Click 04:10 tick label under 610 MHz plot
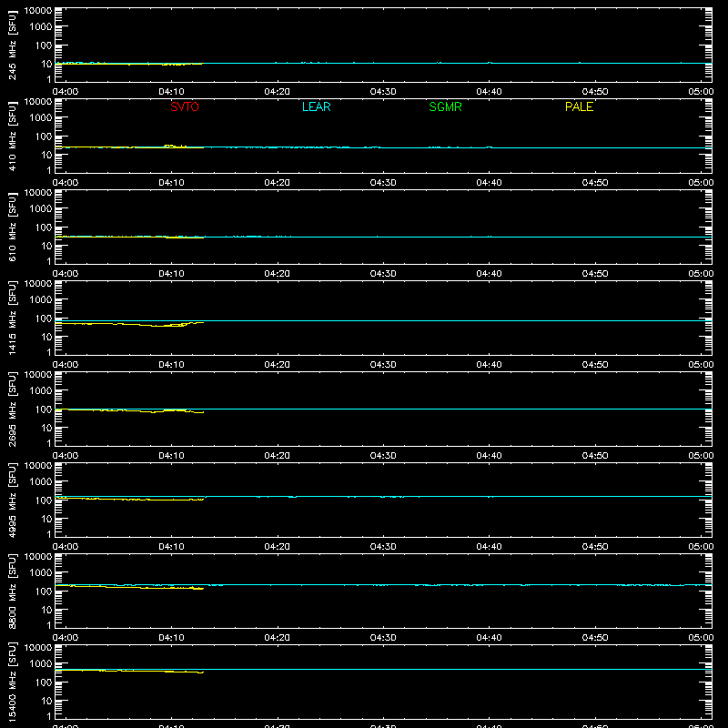This screenshot has height=728, width=728. [x=171, y=274]
